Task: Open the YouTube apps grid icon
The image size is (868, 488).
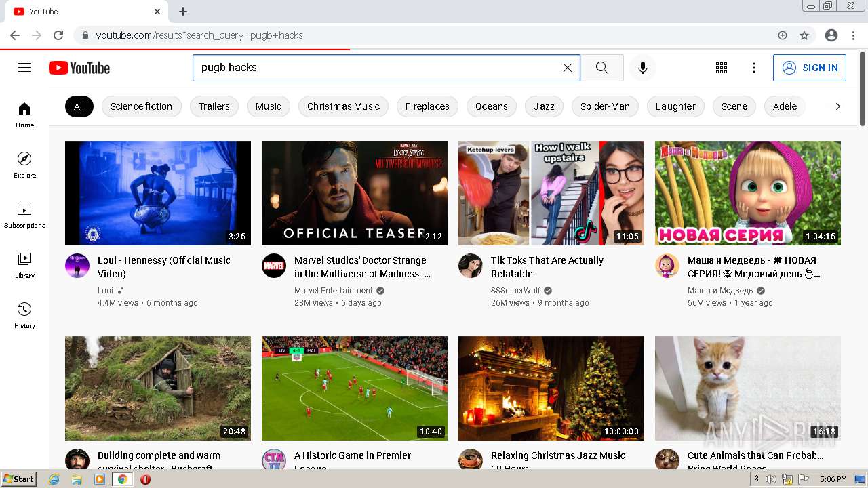Action: (x=722, y=68)
